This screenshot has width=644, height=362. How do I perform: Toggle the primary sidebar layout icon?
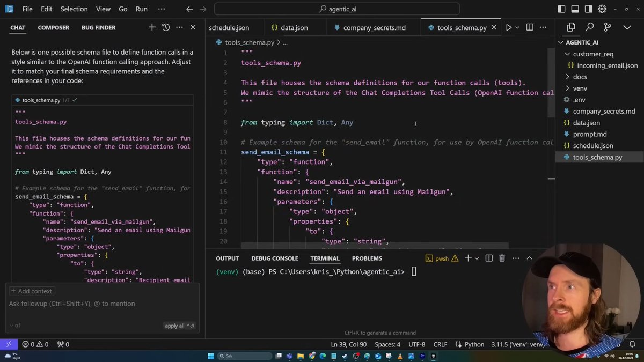click(x=561, y=9)
